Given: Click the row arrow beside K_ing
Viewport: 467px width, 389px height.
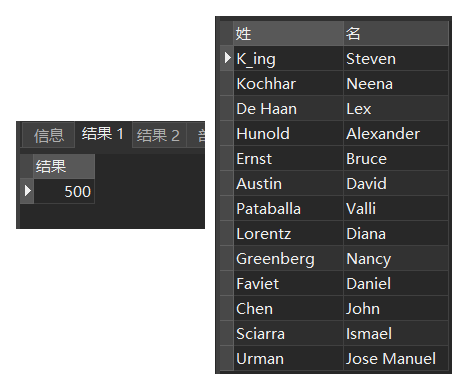Looking at the screenshot, I should (x=227, y=58).
